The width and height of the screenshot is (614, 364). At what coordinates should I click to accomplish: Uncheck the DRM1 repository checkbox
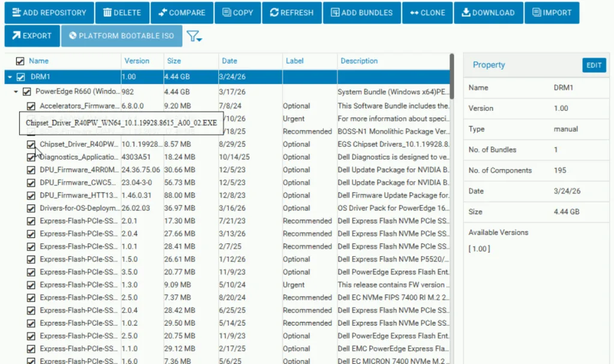click(x=21, y=77)
